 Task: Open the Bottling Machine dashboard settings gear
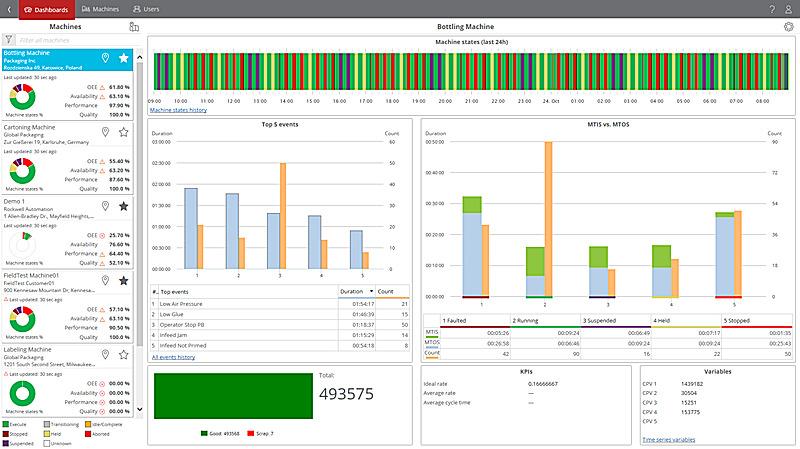coord(789,26)
